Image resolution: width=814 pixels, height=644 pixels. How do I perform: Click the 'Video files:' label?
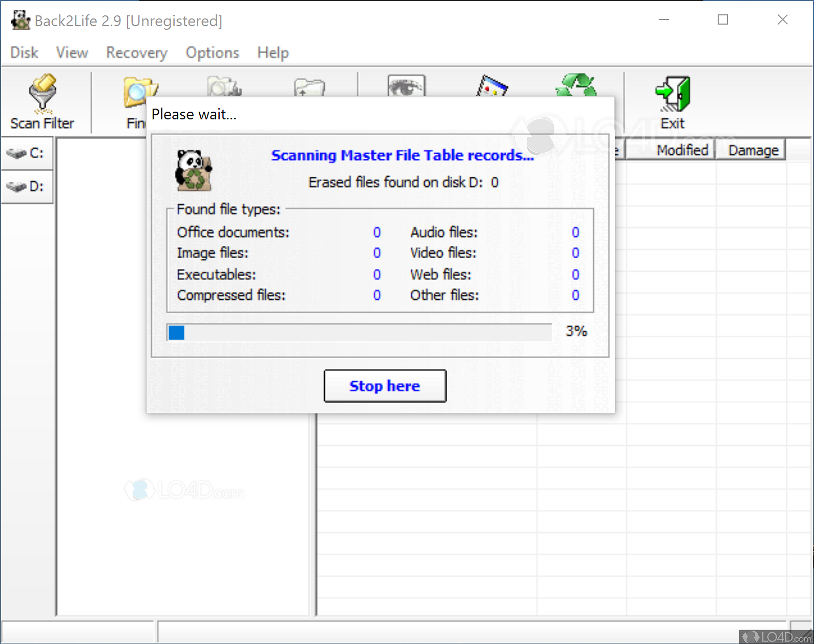tap(443, 253)
